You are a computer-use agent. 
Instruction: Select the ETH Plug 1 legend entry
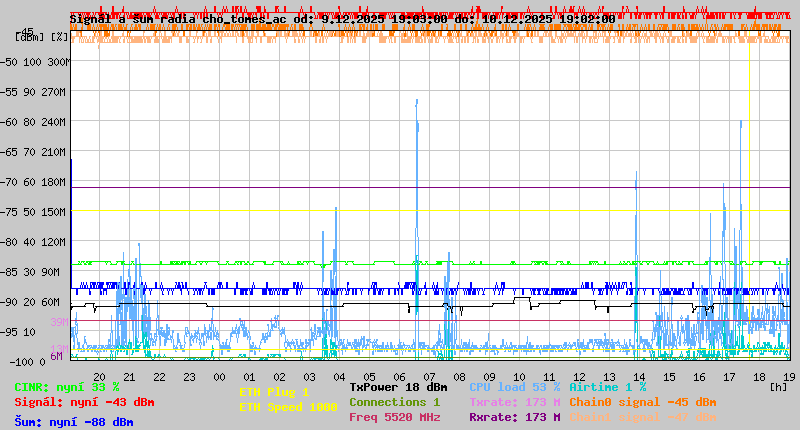pyautogui.click(x=274, y=392)
